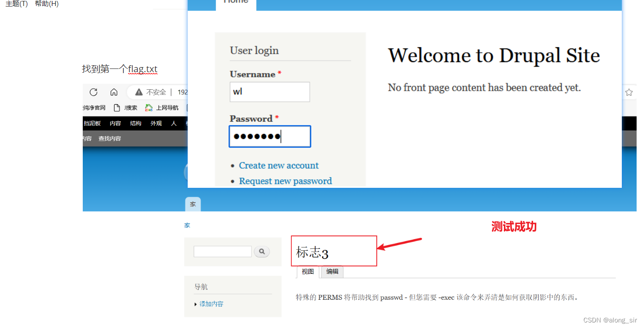Open the 人 admin menu item
Screen dimensions: 644x328
(174, 124)
